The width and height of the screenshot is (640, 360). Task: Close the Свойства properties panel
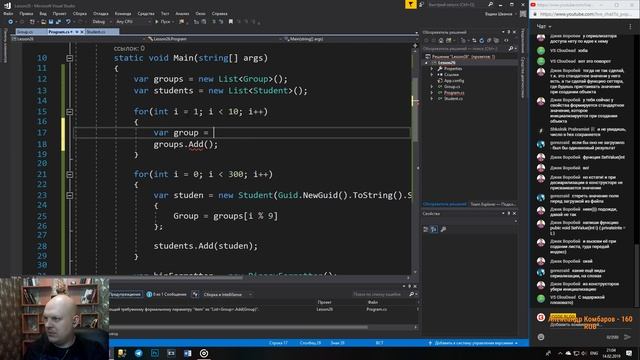tap(514, 213)
